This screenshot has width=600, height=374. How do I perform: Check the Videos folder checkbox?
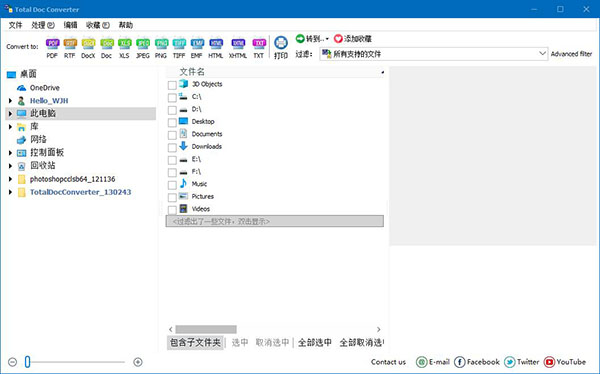point(172,209)
